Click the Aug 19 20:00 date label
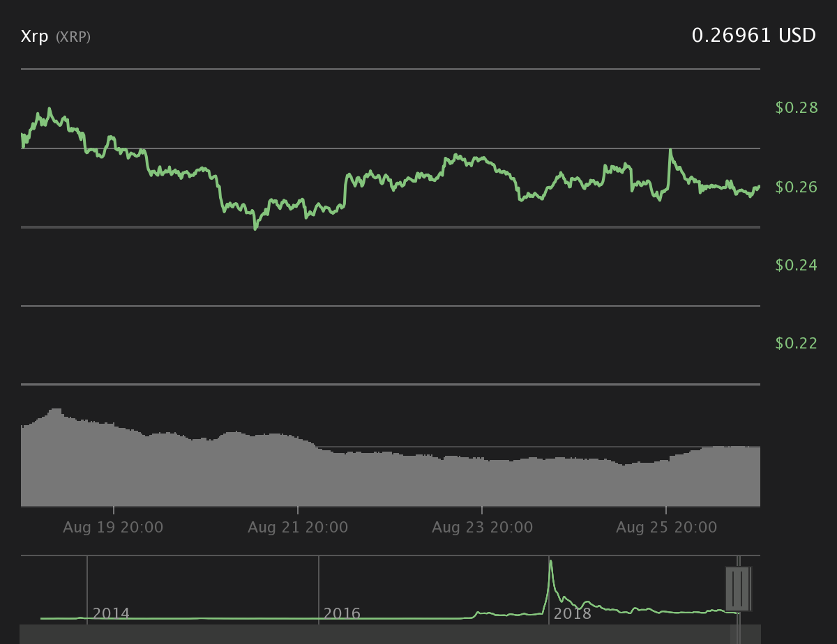The width and height of the screenshot is (837, 644). tap(113, 528)
